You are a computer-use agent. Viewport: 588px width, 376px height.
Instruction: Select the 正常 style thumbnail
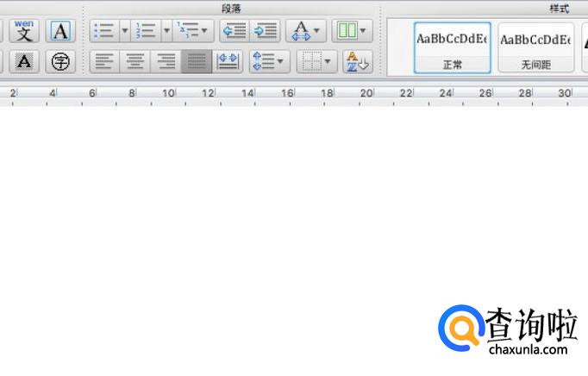coord(453,47)
